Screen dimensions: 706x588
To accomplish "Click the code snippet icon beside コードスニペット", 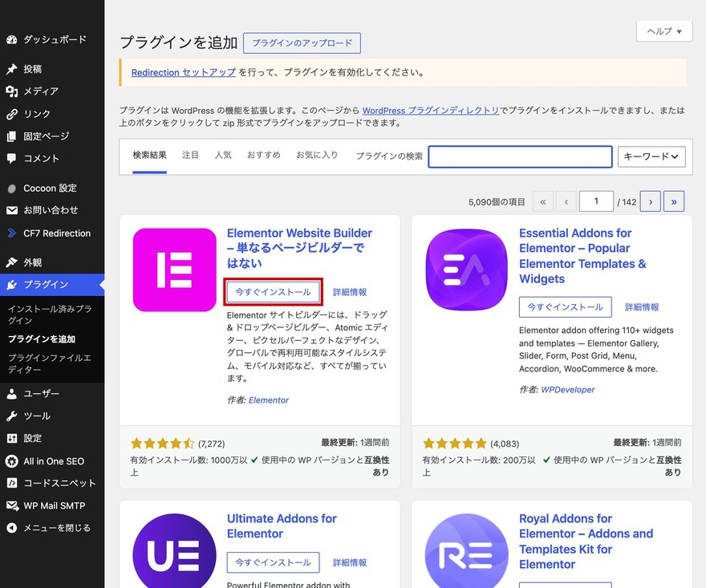I will pyautogui.click(x=12, y=483).
